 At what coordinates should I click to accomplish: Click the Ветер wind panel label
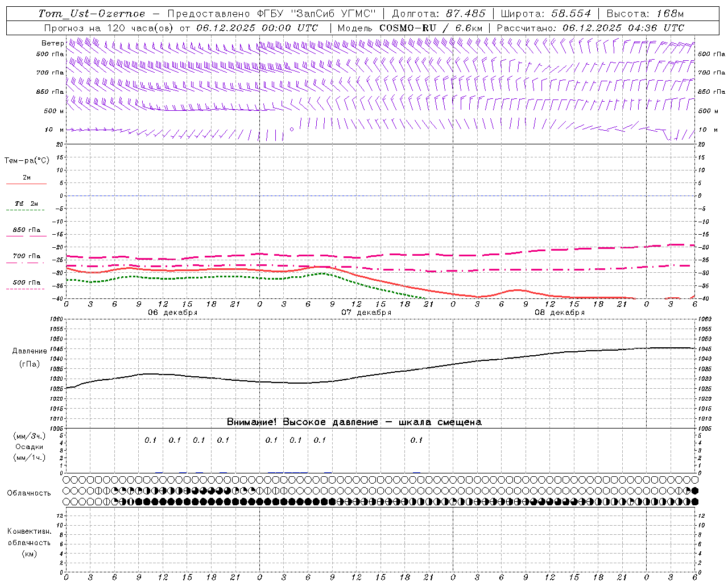52,43
